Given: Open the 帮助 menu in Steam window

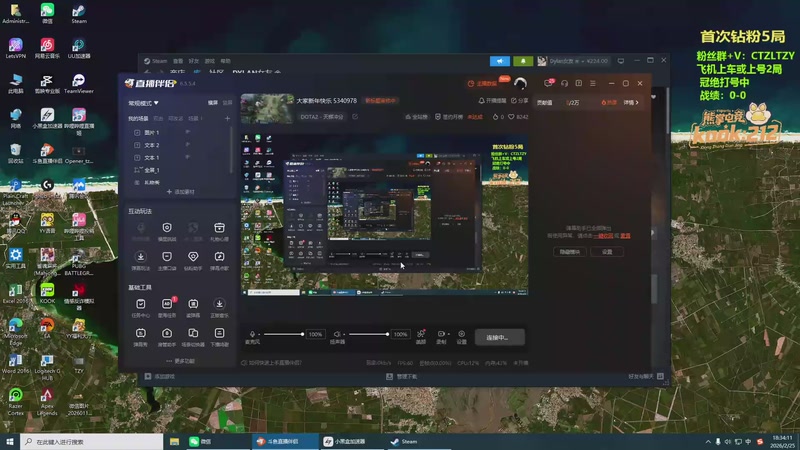Looking at the screenshot, I should point(226,61).
